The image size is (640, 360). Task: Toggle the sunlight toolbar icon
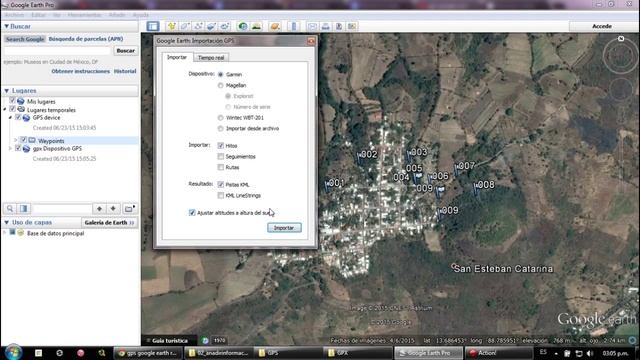coord(256,26)
